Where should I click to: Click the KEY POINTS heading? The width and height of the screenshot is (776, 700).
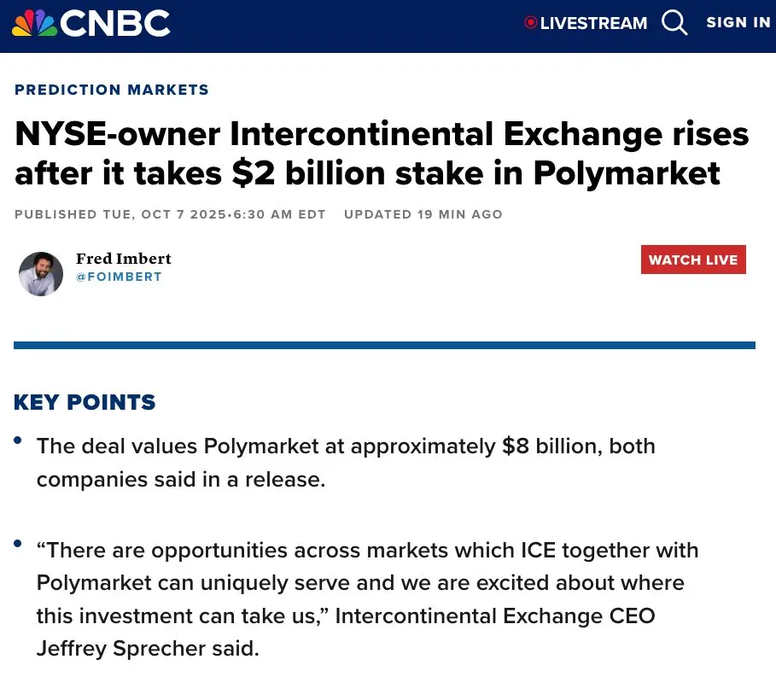tap(85, 402)
